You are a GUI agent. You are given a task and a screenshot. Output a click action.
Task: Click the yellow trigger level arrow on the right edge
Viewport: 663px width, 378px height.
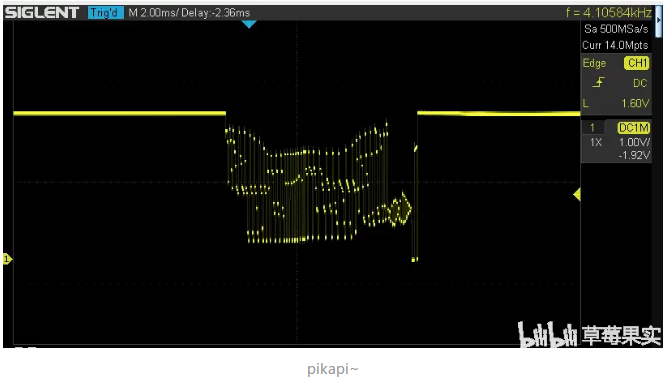tap(576, 194)
